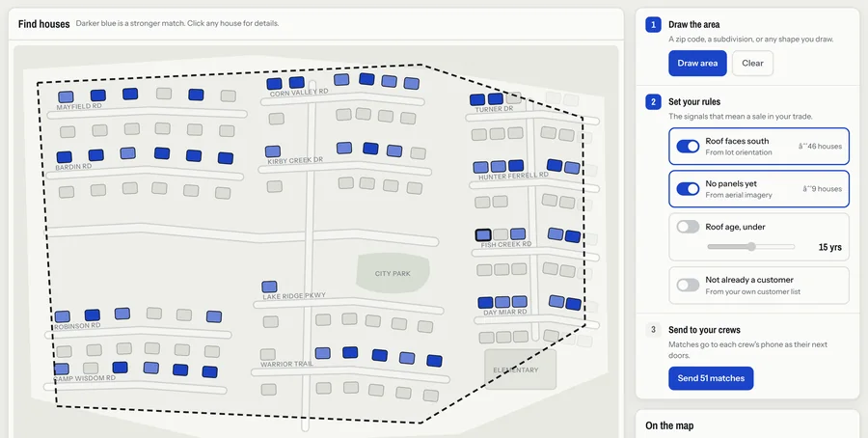The image size is (868, 438).
Task: Enable the Roof age rule toggle
Action: point(688,227)
